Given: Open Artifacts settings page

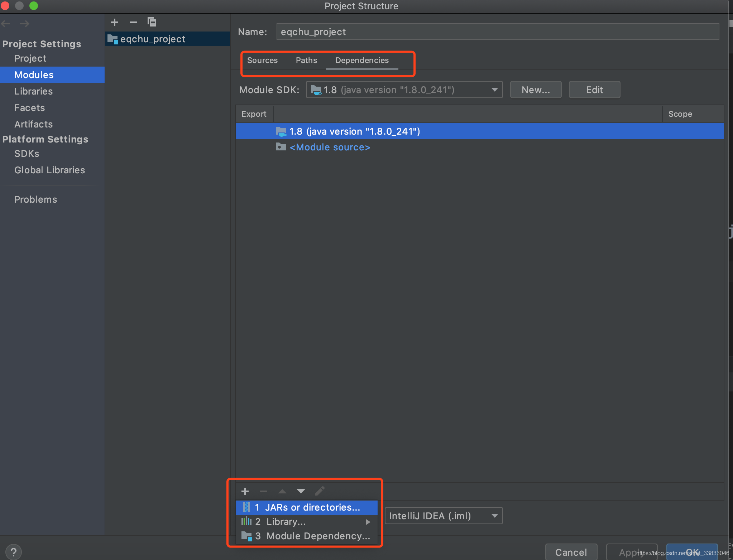Looking at the screenshot, I should coord(33,124).
